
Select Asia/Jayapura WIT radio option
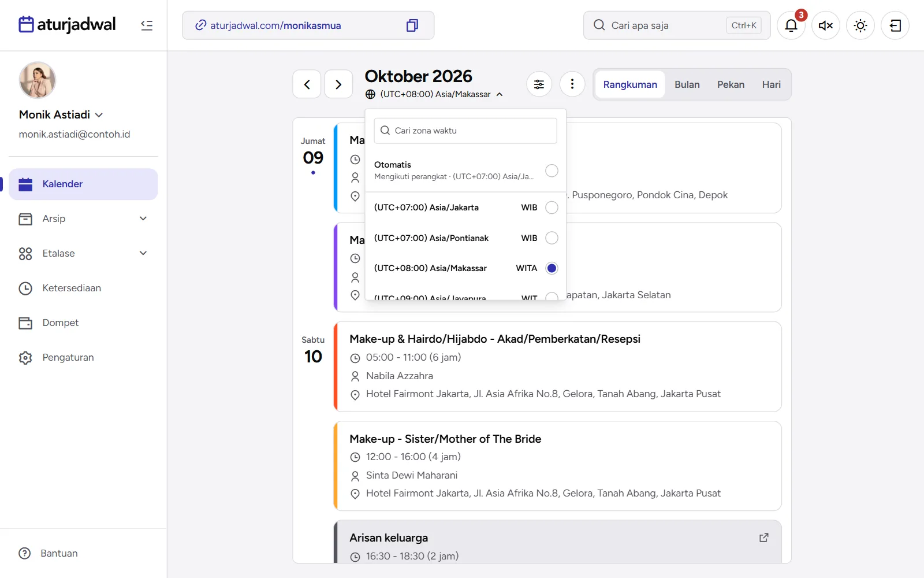click(x=552, y=297)
